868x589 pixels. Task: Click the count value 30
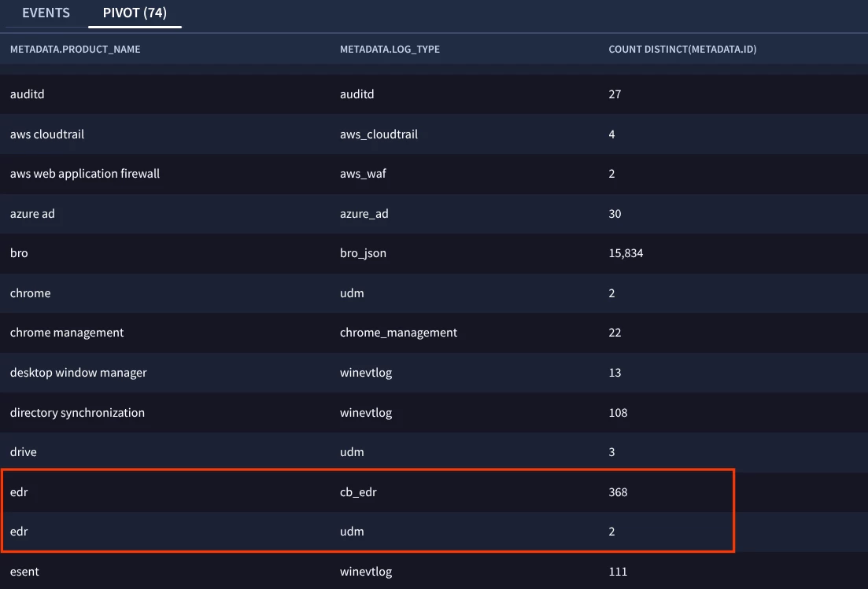(x=615, y=213)
